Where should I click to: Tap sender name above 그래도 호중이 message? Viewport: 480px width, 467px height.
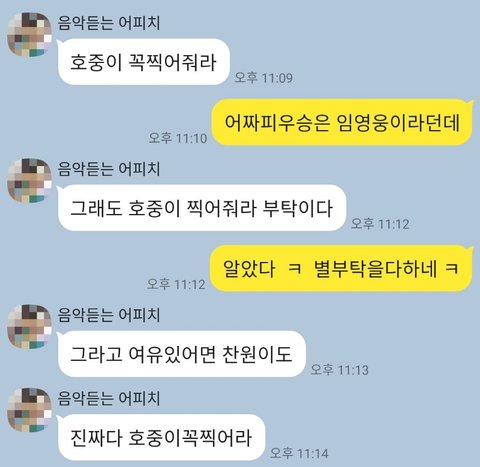pyautogui.click(x=109, y=169)
